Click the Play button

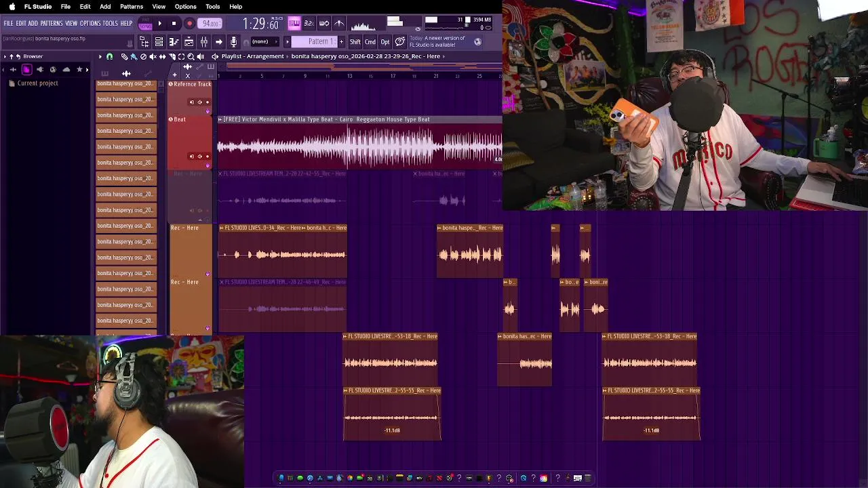pos(160,23)
